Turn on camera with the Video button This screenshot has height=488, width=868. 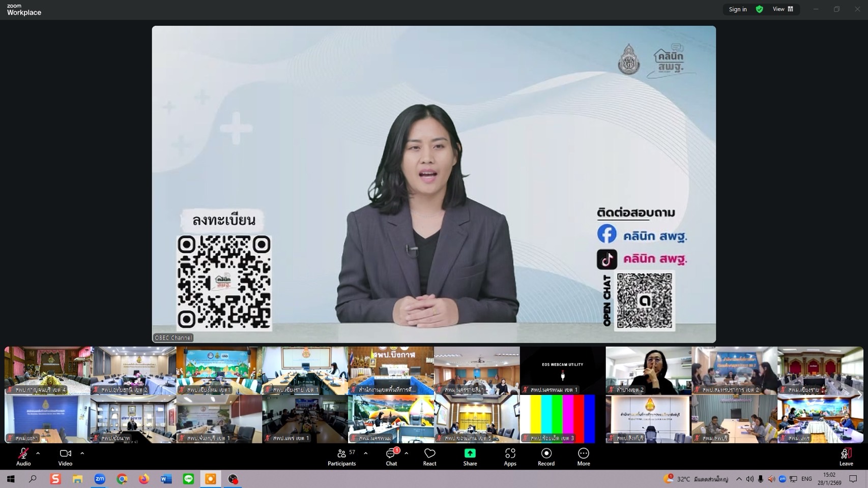click(x=65, y=456)
